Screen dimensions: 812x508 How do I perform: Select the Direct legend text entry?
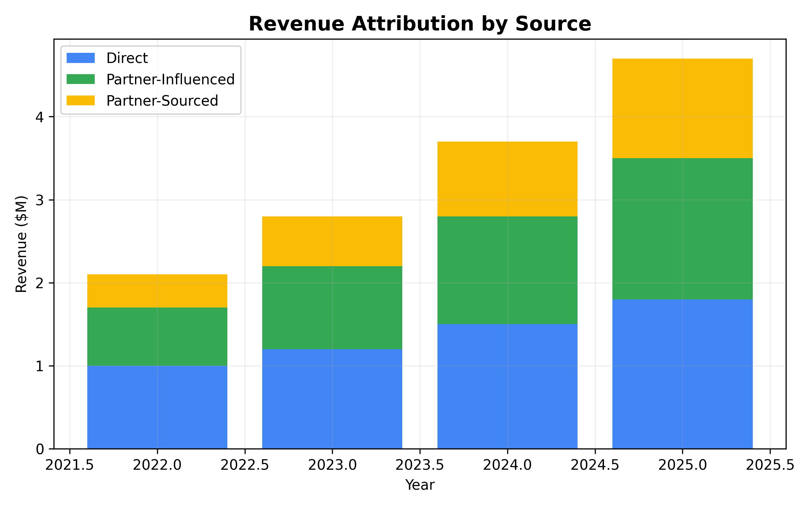(127, 58)
